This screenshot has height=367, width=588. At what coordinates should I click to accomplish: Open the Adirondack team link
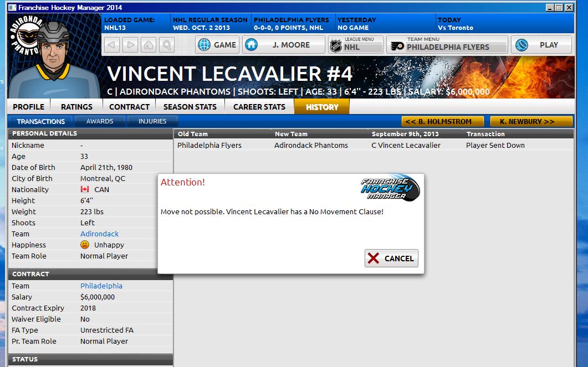point(99,234)
